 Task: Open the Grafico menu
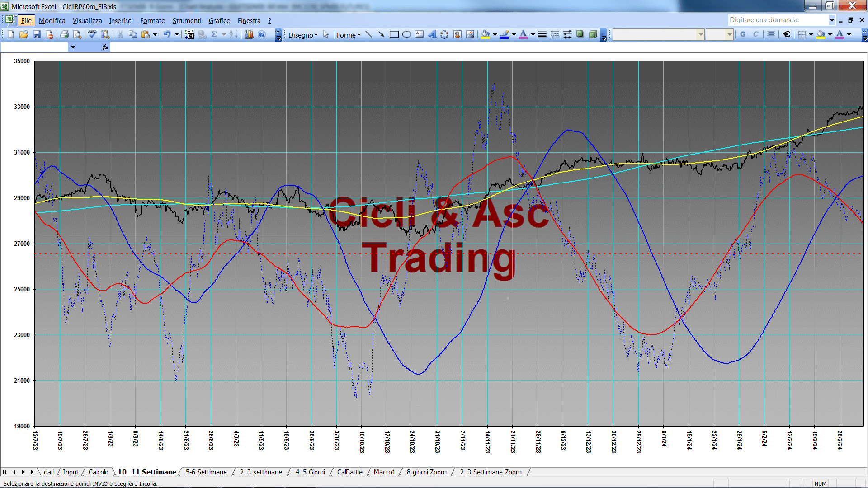click(x=219, y=21)
